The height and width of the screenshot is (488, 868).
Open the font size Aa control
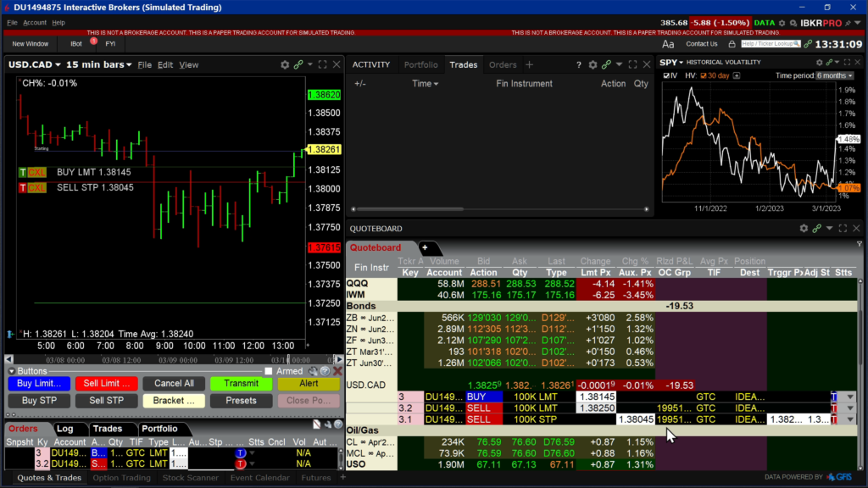point(668,44)
